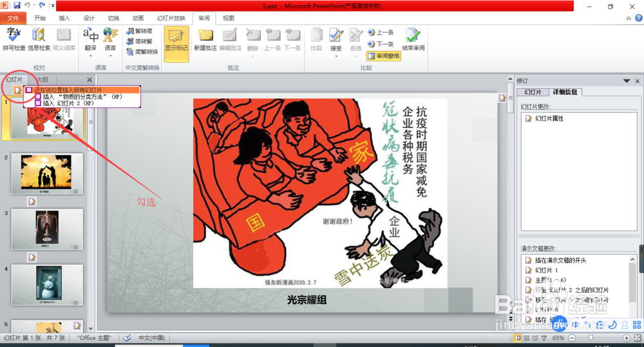
Task: Open the 修订 pane options dropdown
Action: pos(627,81)
